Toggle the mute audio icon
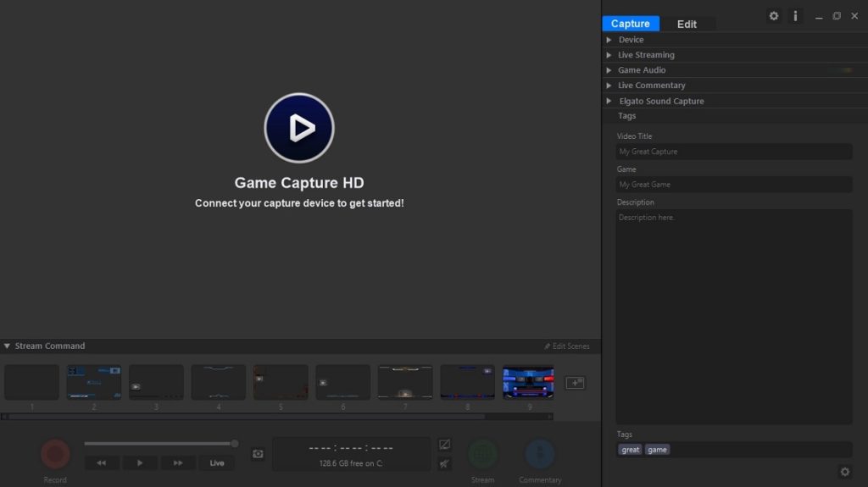This screenshot has width=868, height=487. click(x=444, y=464)
